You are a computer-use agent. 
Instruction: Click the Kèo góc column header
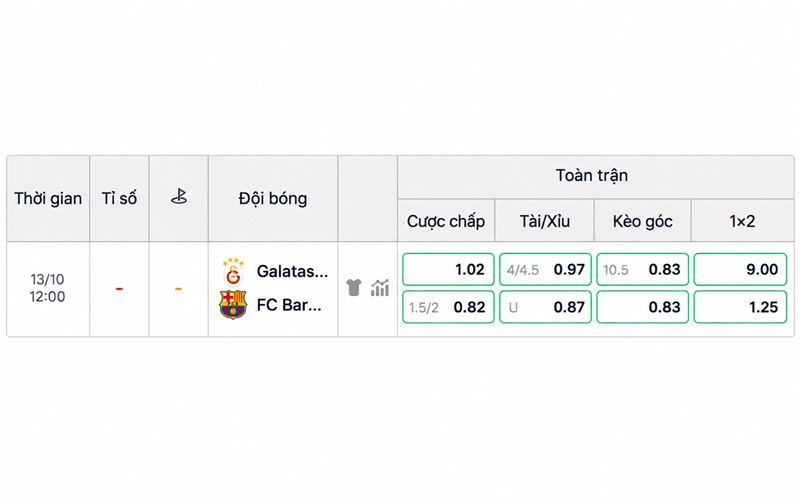pyautogui.click(x=642, y=221)
